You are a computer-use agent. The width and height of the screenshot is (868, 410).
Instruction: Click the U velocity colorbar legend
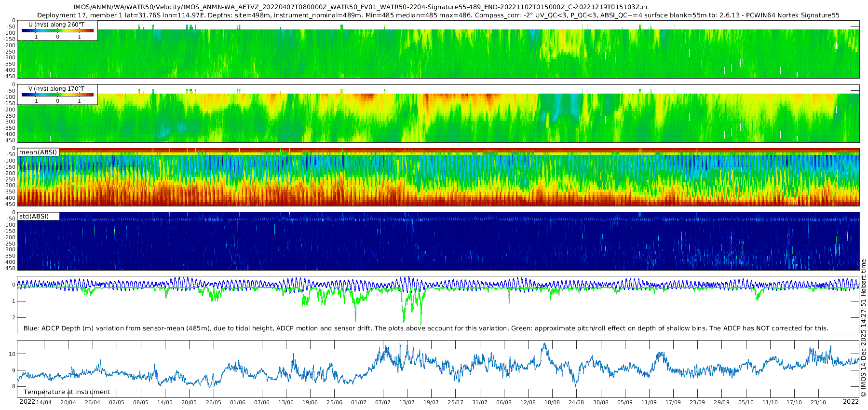point(57,31)
